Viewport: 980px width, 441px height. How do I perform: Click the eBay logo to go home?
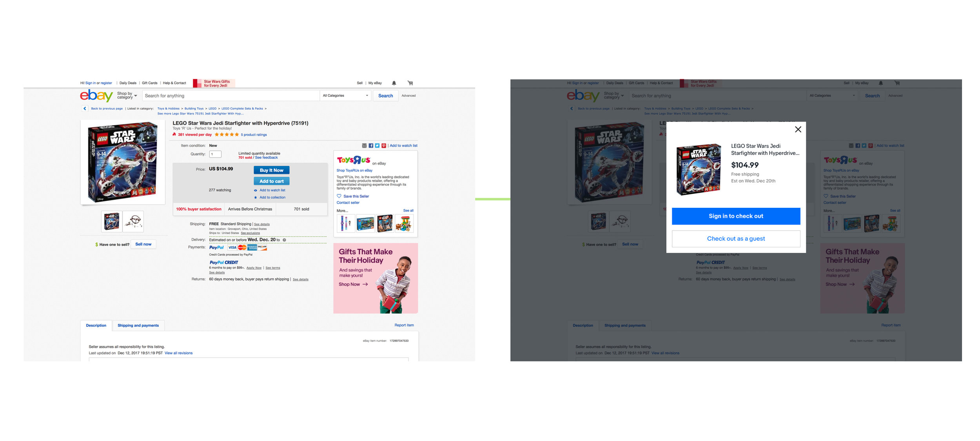[x=97, y=95]
